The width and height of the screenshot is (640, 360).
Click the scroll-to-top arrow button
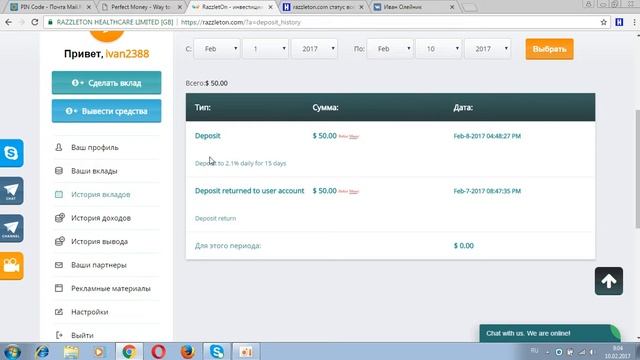tap(609, 281)
